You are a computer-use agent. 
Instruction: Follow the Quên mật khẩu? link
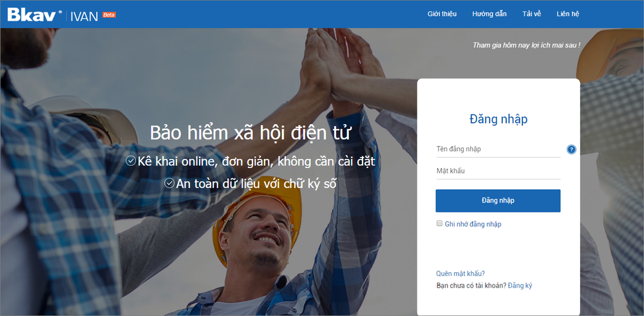coord(460,274)
